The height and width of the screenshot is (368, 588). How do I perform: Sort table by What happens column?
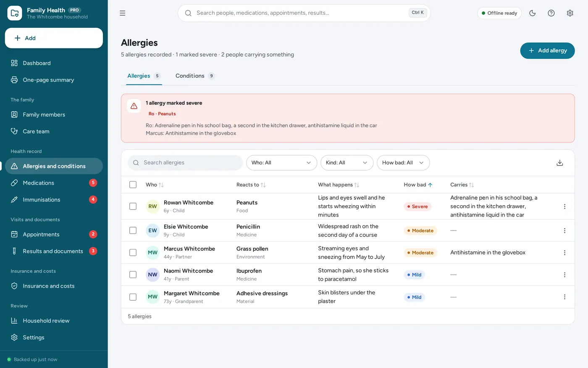coord(339,185)
